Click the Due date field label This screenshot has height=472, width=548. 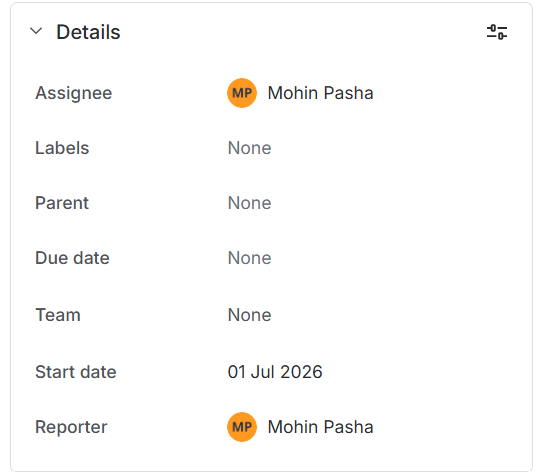pyautogui.click(x=72, y=258)
